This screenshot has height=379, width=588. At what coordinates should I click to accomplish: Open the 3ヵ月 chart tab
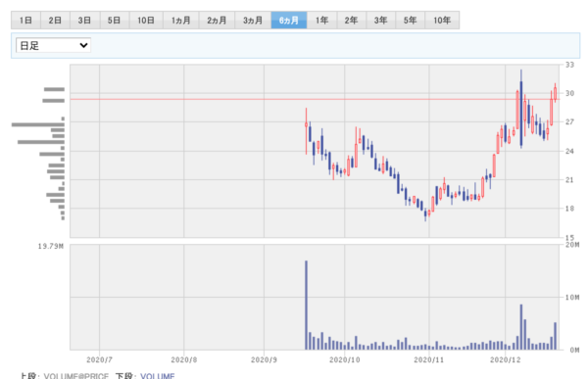(x=253, y=21)
